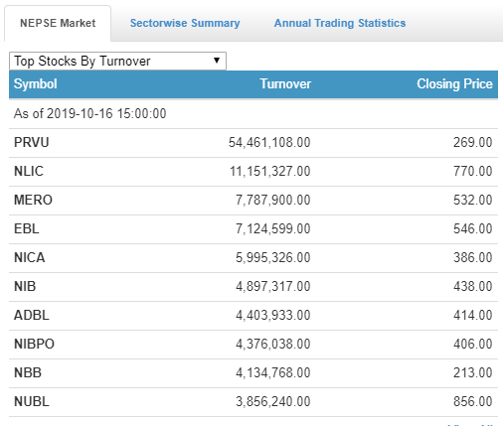This screenshot has width=504, height=426.
Task: Open the Annual Trading Statistics tab
Action: point(340,23)
